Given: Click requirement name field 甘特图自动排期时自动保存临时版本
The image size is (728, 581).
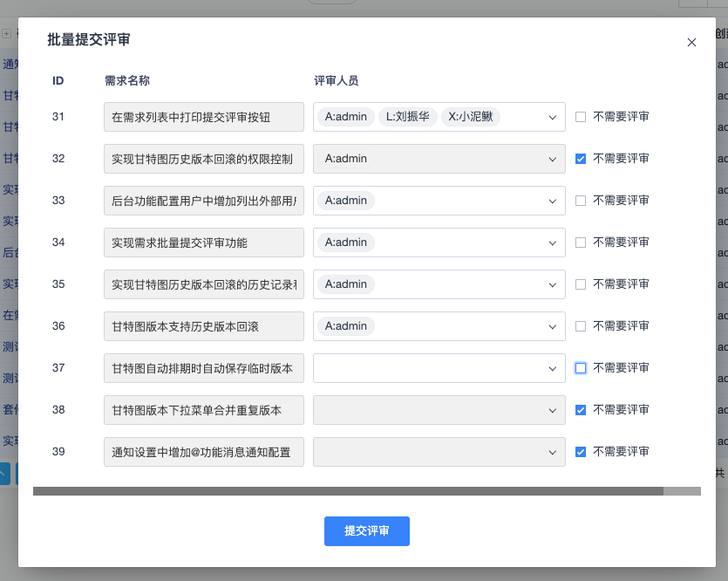Looking at the screenshot, I should 204,368.
